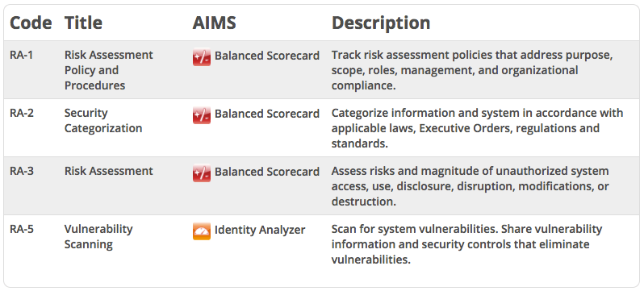Click the Description column header
Viewport: 644px width, 291px height.
coord(381,23)
